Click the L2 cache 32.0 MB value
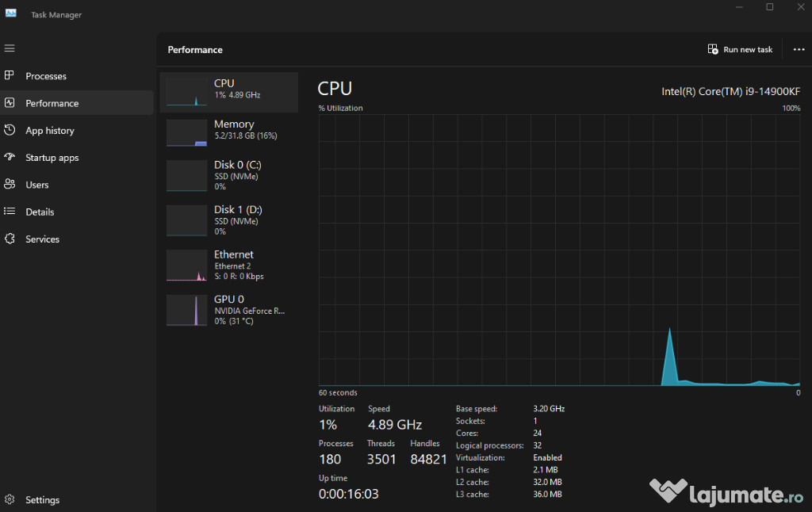 [x=547, y=482]
